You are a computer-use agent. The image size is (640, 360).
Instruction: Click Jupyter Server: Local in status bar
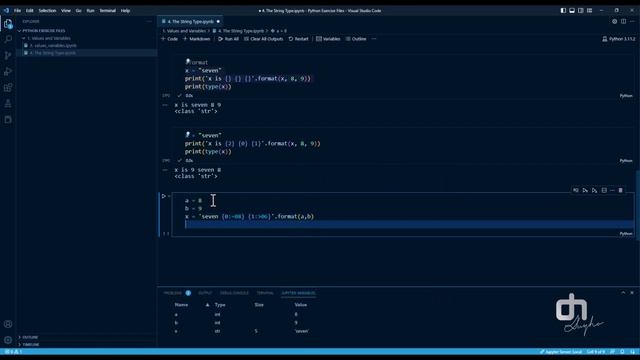pyautogui.click(x=561, y=352)
